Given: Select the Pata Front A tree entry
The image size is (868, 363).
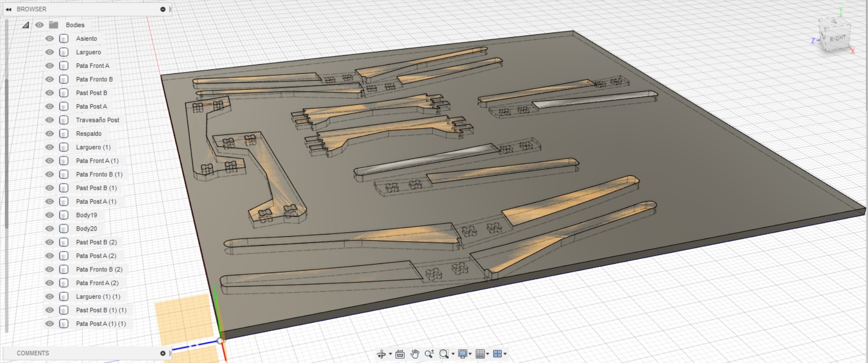Looking at the screenshot, I should [93, 66].
